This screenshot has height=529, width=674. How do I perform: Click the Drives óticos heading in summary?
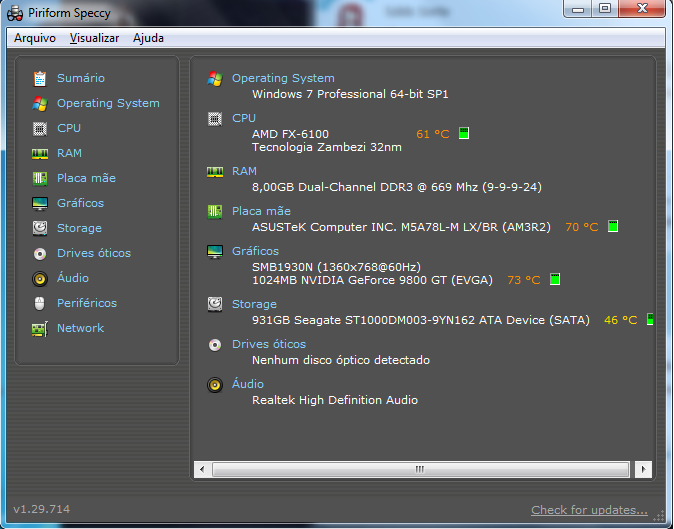pyautogui.click(x=269, y=344)
